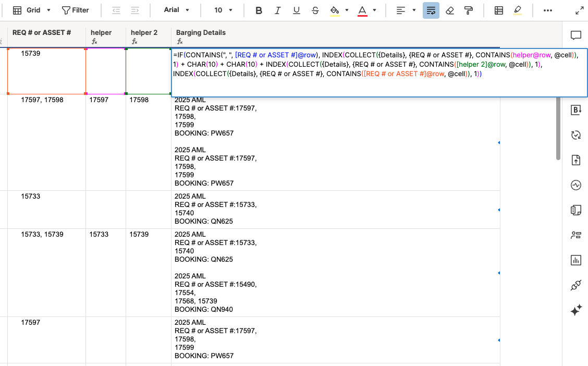
Task: Open conditional formatting table icon
Action: 499,10
